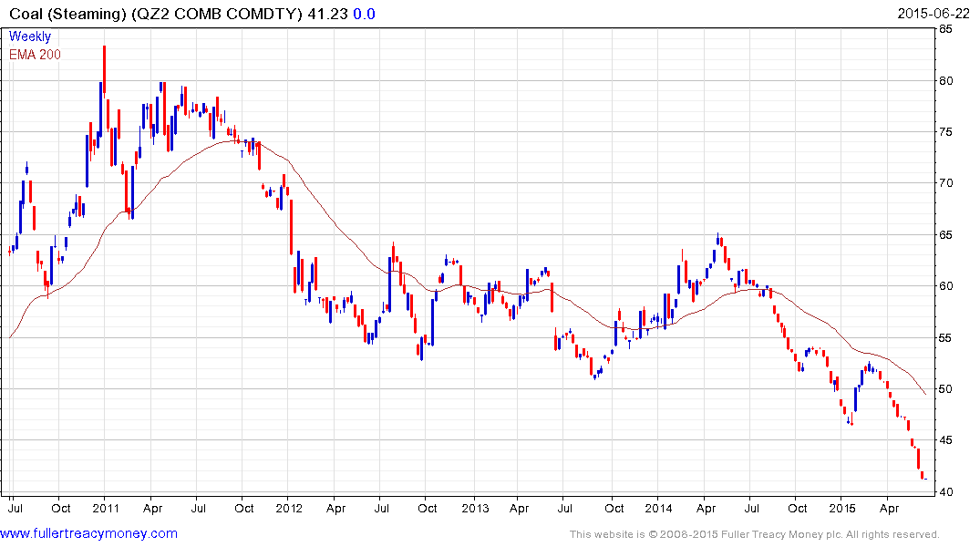The height and width of the screenshot is (547, 980).
Task: Click the 75 y-axis price label
Action: pos(945,132)
